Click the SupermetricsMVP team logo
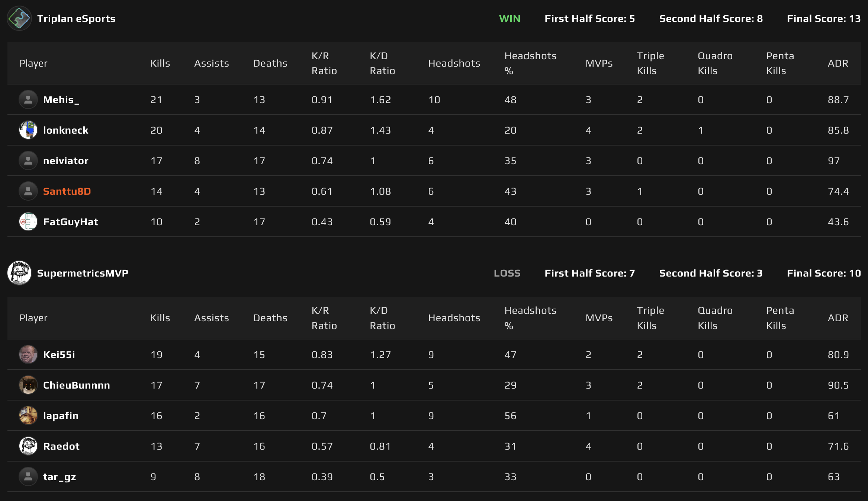The width and height of the screenshot is (868, 501). (x=19, y=273)
